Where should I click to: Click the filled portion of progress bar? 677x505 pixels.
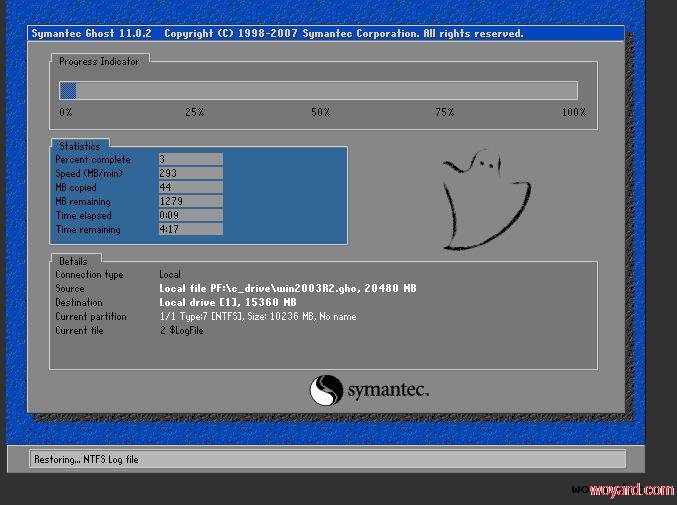coord(68,91)
